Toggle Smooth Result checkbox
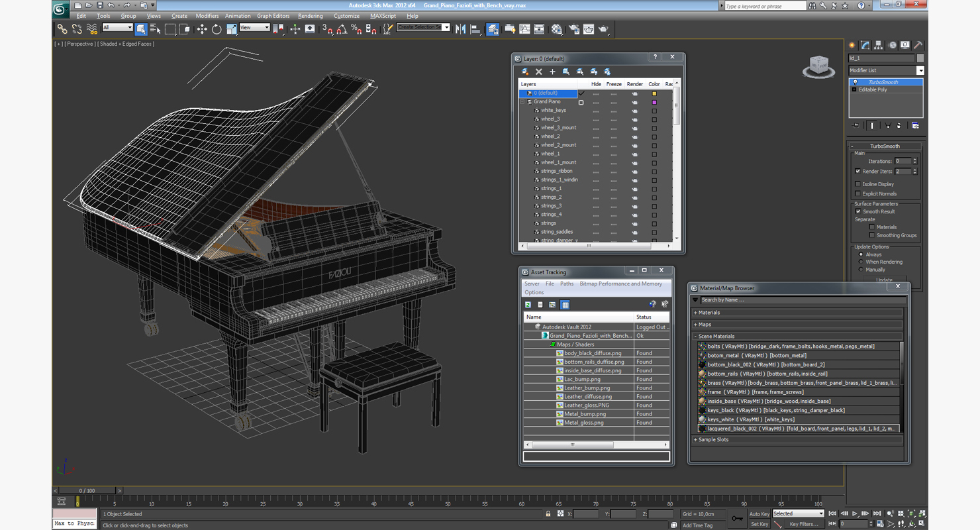980x530 pixels. click(858, 211)
